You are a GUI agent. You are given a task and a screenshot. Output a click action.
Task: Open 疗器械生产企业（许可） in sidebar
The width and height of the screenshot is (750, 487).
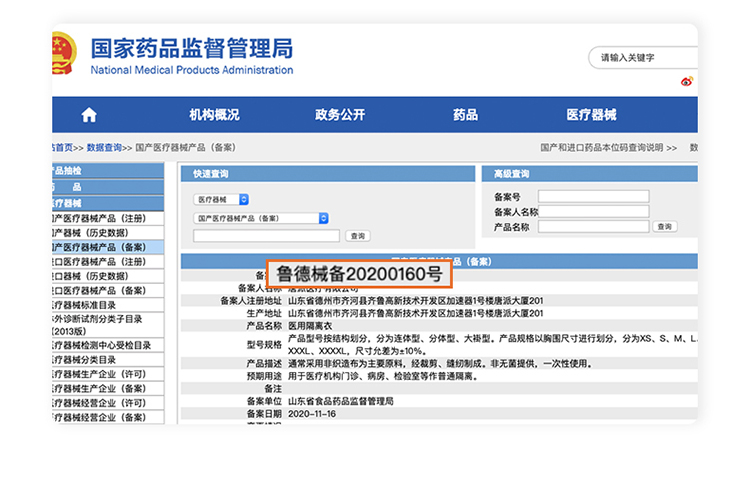click(108, 374)
